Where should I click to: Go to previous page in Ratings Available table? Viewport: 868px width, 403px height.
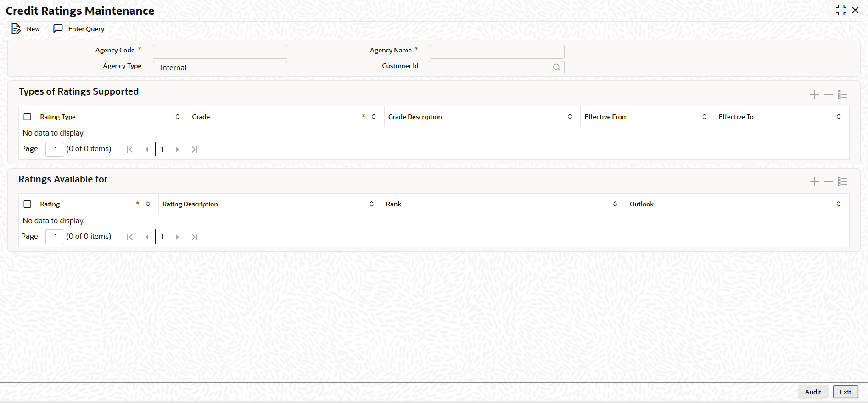(147, 237)
